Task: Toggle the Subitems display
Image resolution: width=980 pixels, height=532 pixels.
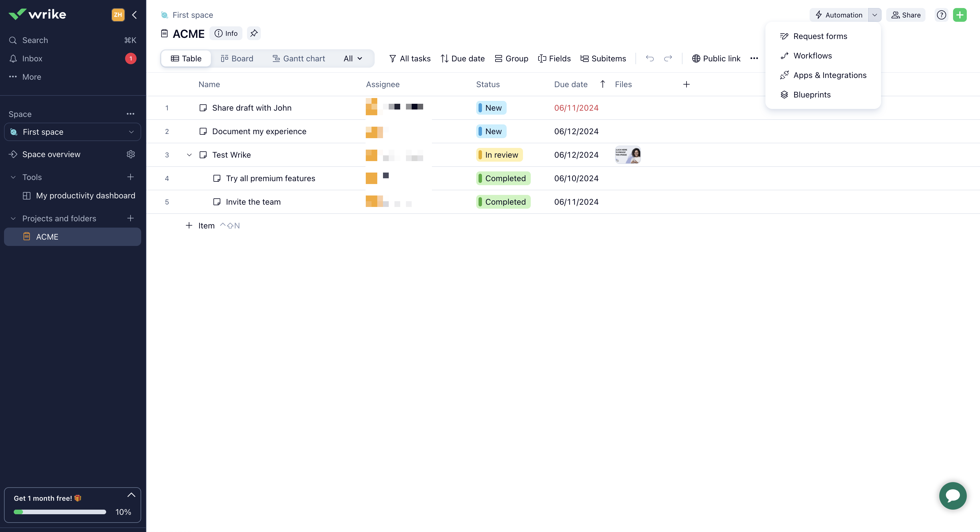Action: click(603, 58)
